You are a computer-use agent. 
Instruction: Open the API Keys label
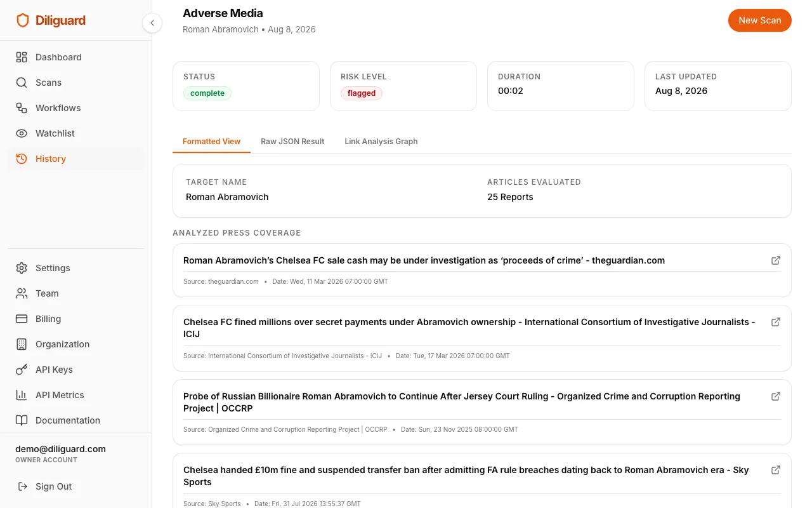[x=54, y=370]
